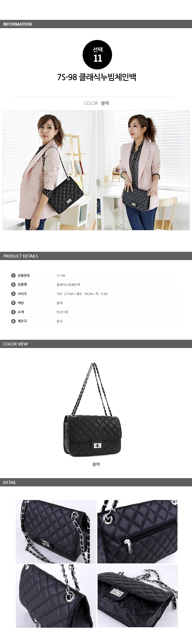Image resolution: width=192 pixels, height=644 pixels.
Task: Click the number 3 bullet beside 사이즈
Action: (x=13, y=294)
